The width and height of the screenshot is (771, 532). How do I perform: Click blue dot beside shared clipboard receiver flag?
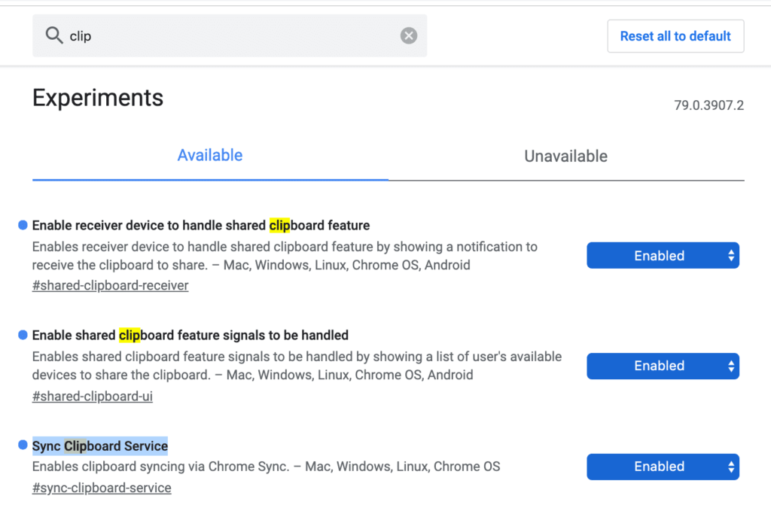click(x=23, y=225)
